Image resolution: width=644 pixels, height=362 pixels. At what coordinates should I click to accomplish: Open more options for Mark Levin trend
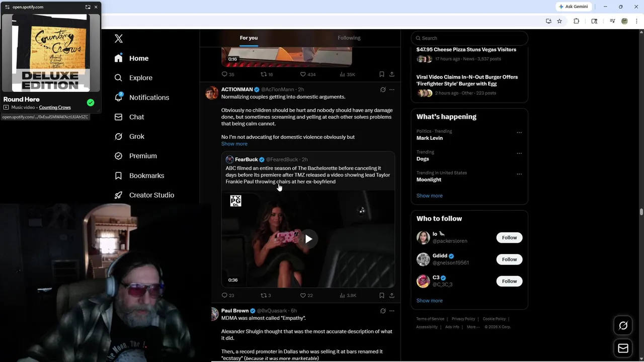click(x=519, y=133)
